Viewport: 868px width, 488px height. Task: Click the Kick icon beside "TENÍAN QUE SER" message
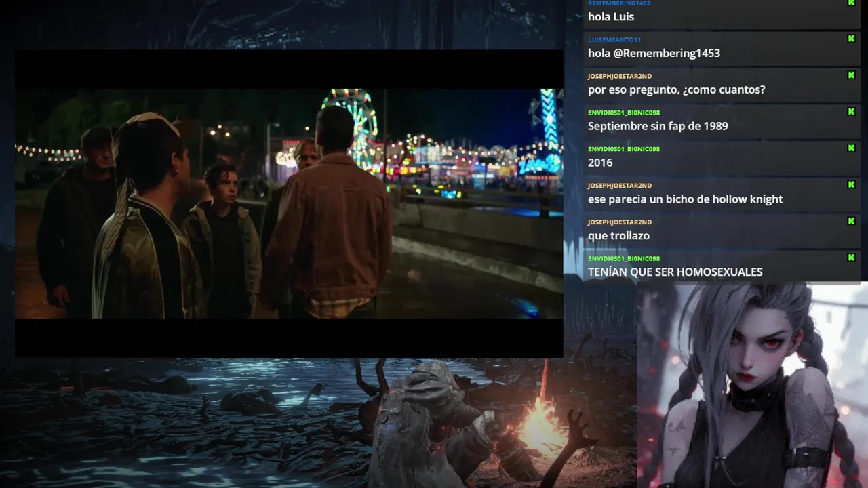(x=851, y=258)
